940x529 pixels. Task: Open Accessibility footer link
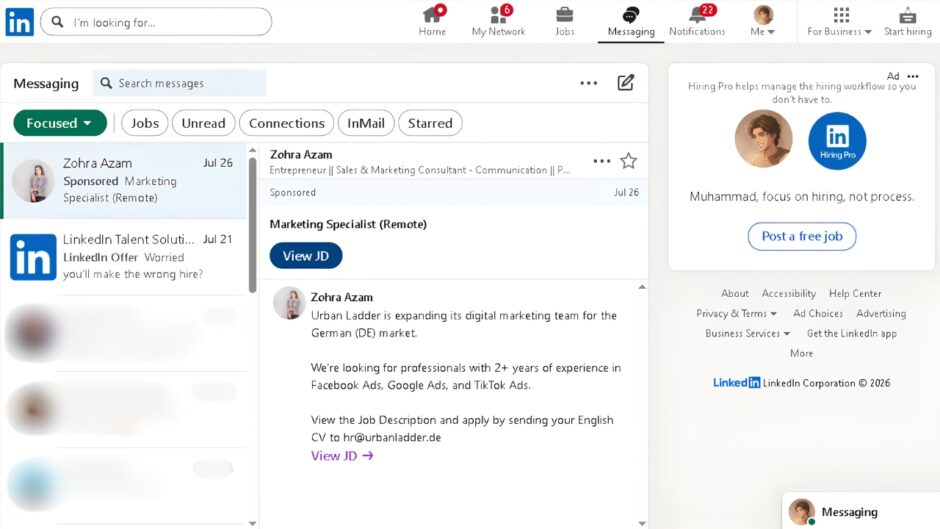tap(788, 293)
